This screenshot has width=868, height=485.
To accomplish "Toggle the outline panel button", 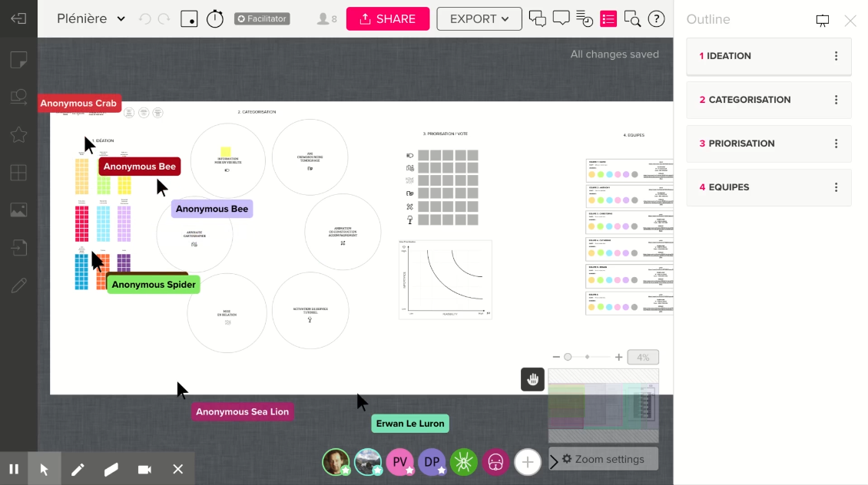I will point(608,19).
